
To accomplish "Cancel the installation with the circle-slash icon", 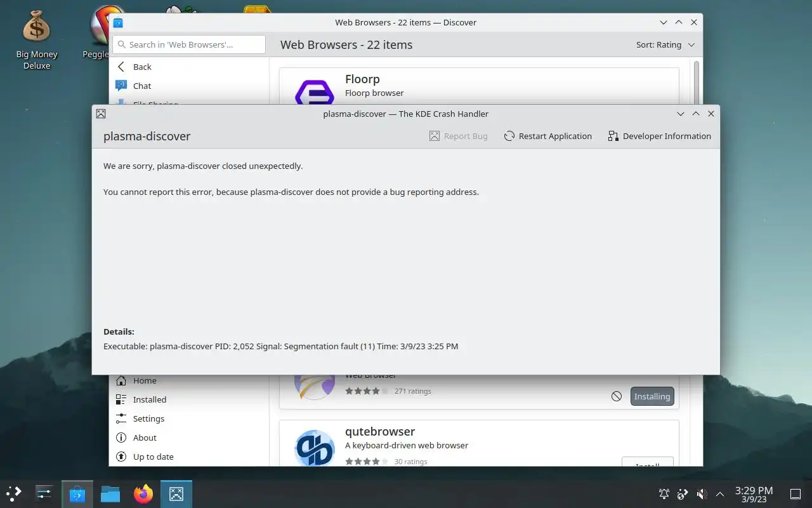I will click(617, 396).
